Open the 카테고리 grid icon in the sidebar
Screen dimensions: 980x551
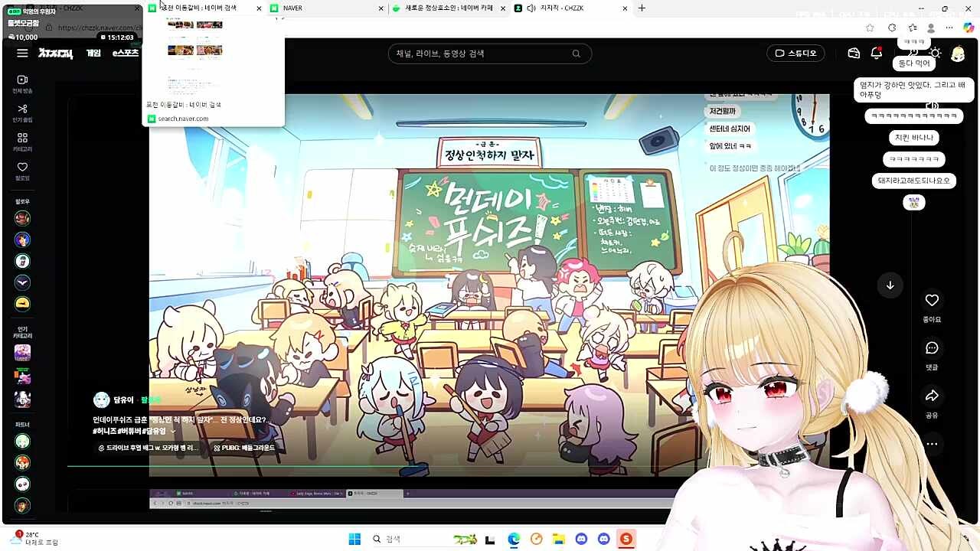pyautogui.click(x=22, y=139)
